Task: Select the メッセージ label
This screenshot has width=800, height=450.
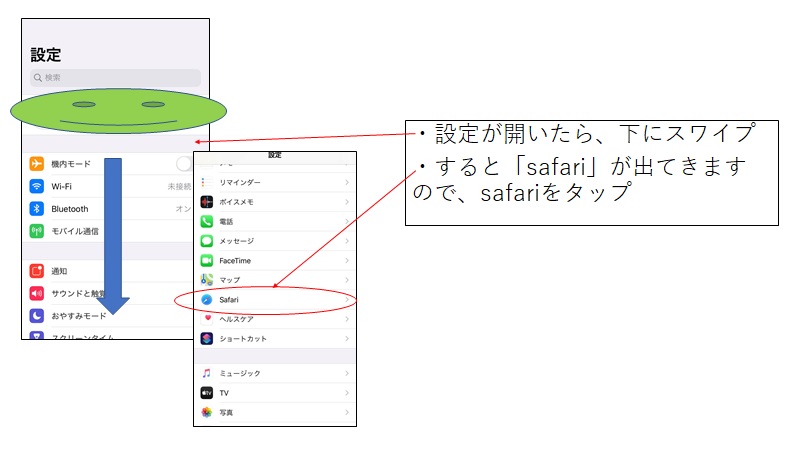Action: [236, 241]
